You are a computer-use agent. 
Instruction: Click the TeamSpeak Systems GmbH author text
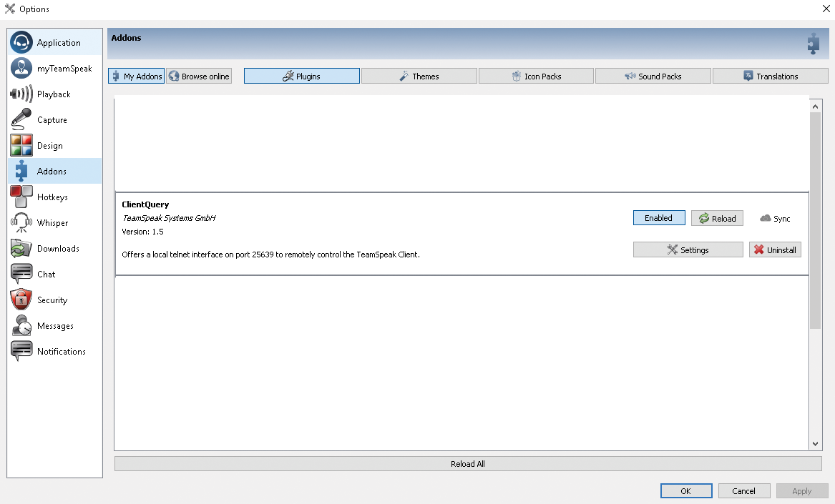(170, 217)
